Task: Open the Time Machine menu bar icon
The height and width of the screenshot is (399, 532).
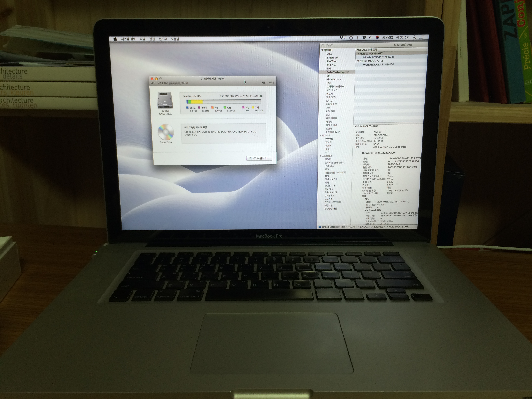Action: [351, 38]
